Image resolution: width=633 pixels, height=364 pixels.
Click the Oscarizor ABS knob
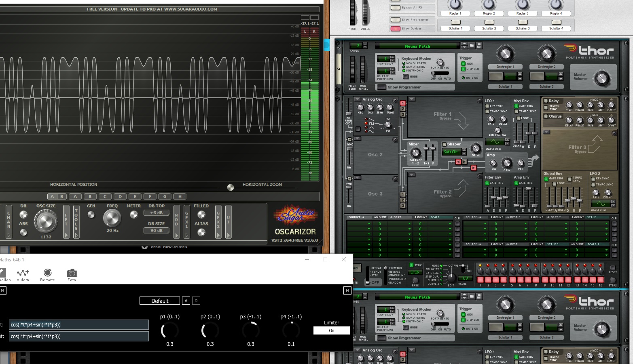click(23, 232)
